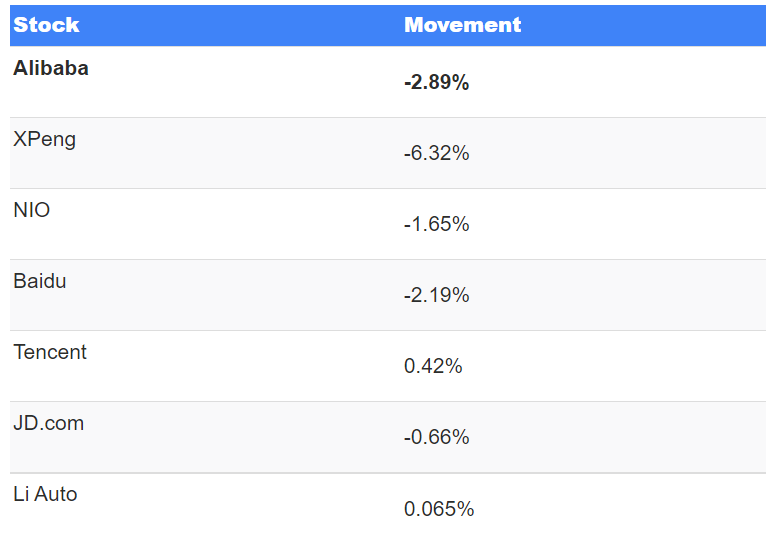Click the bolded stock name in the table
Screen dimensions: 766x542
(x=51, y=69)
